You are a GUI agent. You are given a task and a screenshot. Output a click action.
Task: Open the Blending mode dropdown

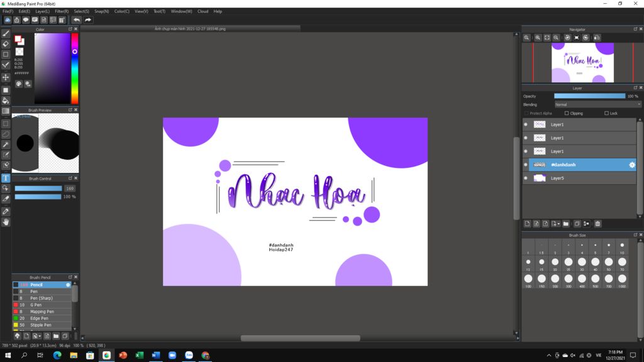[x=597, y=105]
